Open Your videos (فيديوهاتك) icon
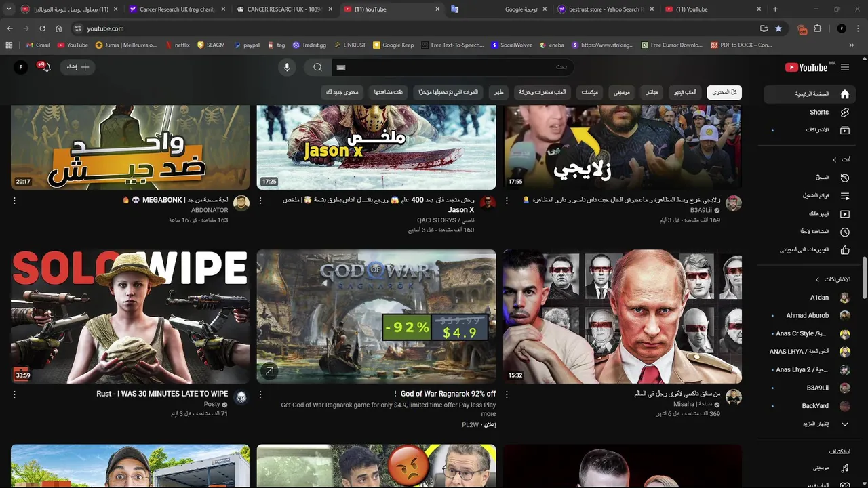This screenshot has height=488, width=868. click(x=844, y=213)
